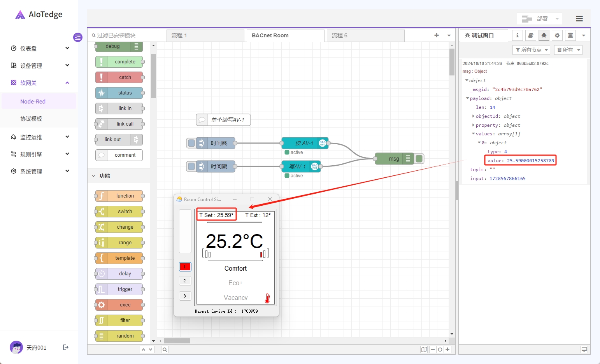Image resolution: width=600 pixels, height=364 pixels.
Task: Click the search flows magnifier icon
Action: point(165,350)
